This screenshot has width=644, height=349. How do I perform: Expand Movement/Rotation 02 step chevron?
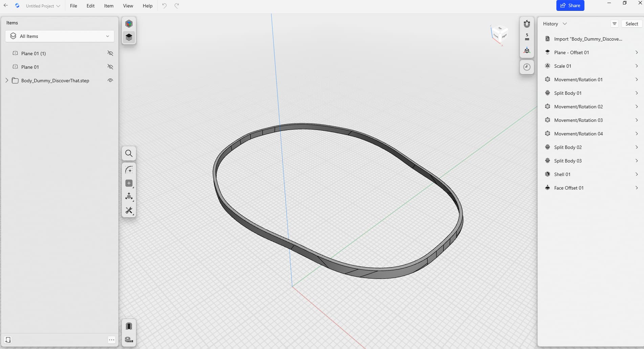pyautogui.click(x=637, y=107)
